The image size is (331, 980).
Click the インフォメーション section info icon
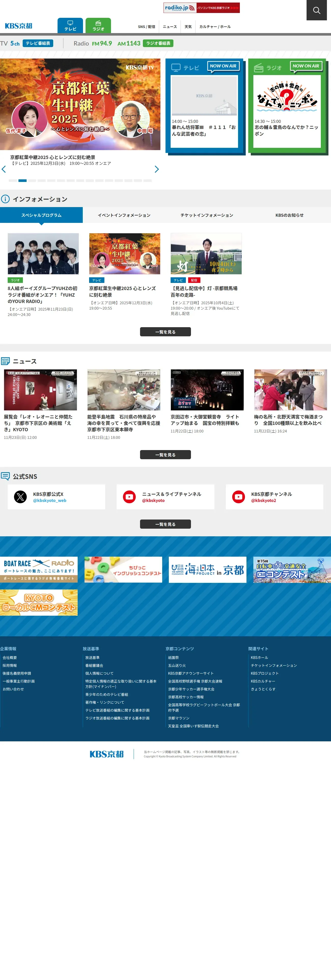point(5,199)
